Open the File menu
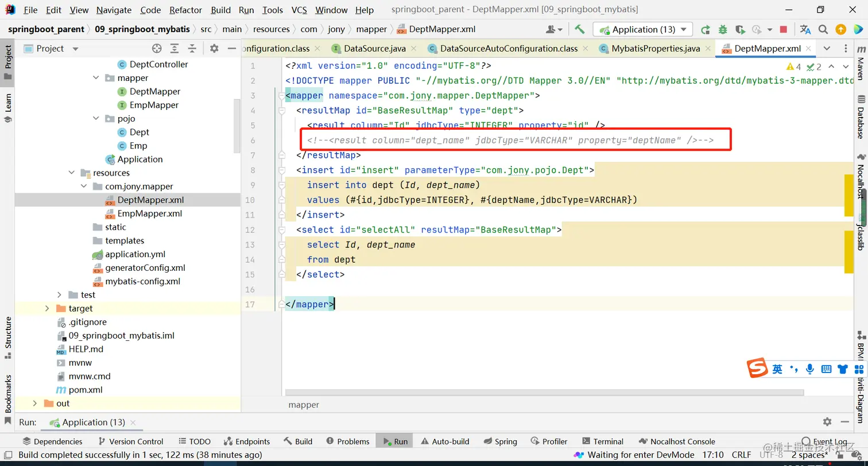868x466 pixels. (x=30, y=10)
